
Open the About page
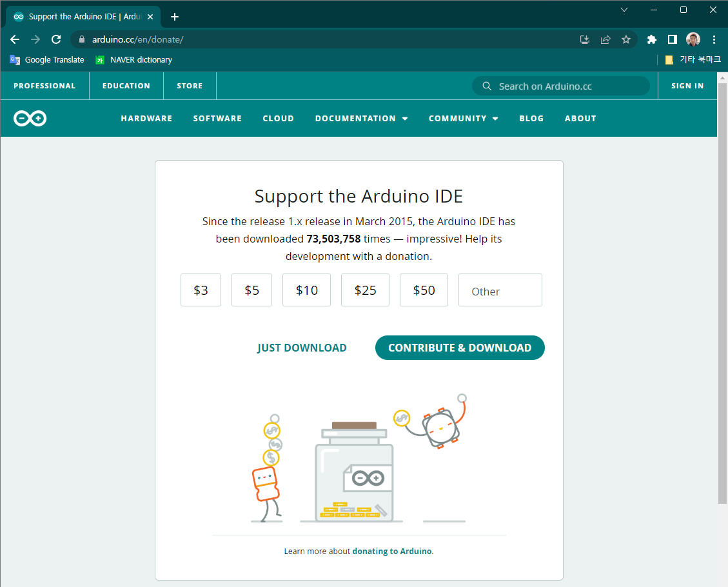(x=580, y=119)
